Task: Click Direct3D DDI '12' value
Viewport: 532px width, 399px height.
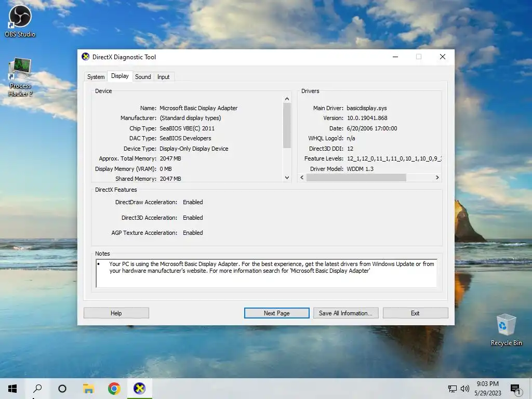Action: click(350, 149)
